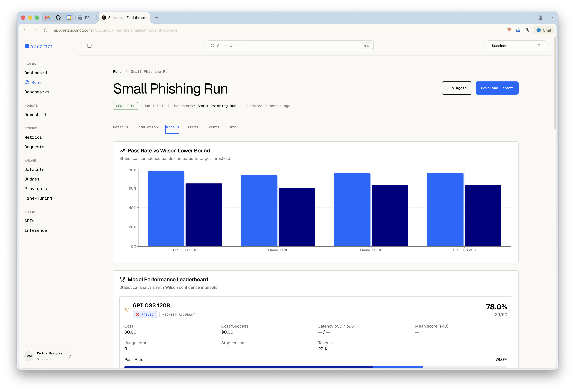The width and height of the screenshot is (575, 392).
Task: Open the Info tab
Action: coord(232,127)
